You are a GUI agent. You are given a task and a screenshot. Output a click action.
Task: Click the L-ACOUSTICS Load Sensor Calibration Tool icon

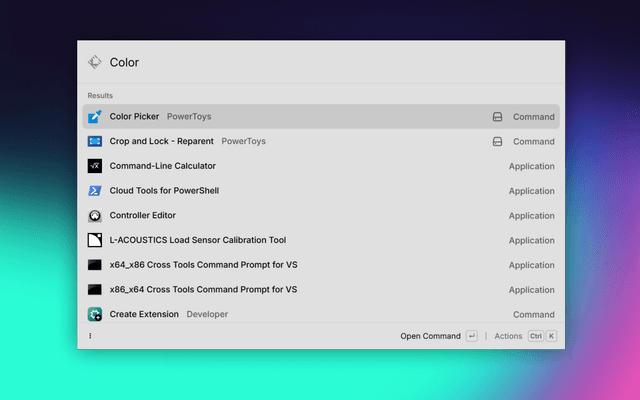(x=95, y=240)
